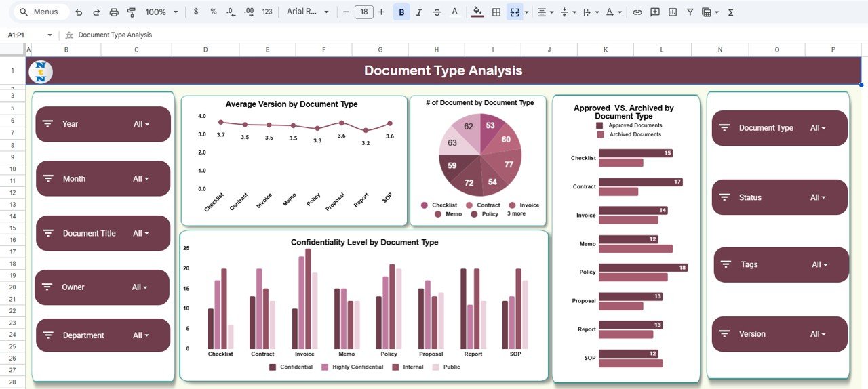Open the Document Type slicer dropdown
Image resolution: width=868 pixels, height=389 pixels.
click(818, 128)
